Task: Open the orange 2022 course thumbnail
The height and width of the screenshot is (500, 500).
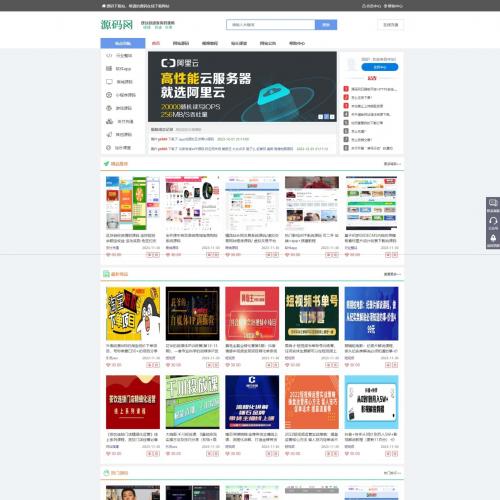Action: click(x=312, y=402)
